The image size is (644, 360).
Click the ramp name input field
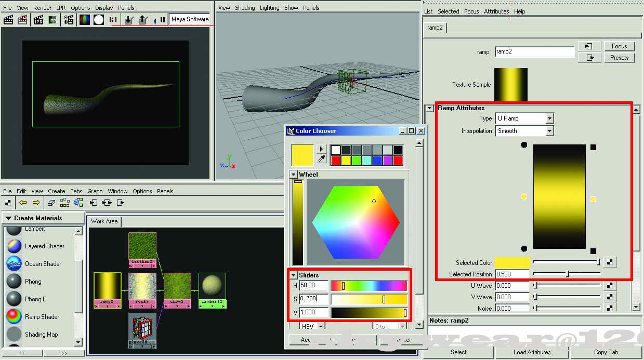tap(534, 52)
